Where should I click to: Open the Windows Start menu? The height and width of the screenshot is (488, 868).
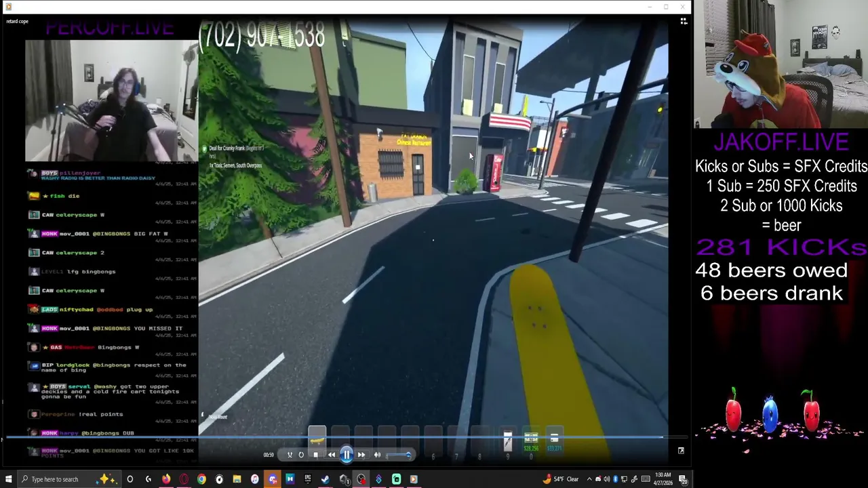tap(9, 479)
